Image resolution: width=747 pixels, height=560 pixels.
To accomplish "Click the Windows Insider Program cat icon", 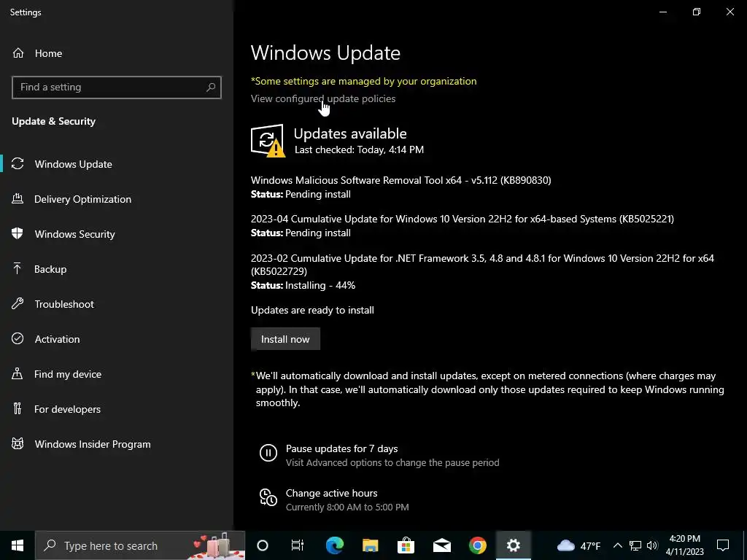I will 18,444.
